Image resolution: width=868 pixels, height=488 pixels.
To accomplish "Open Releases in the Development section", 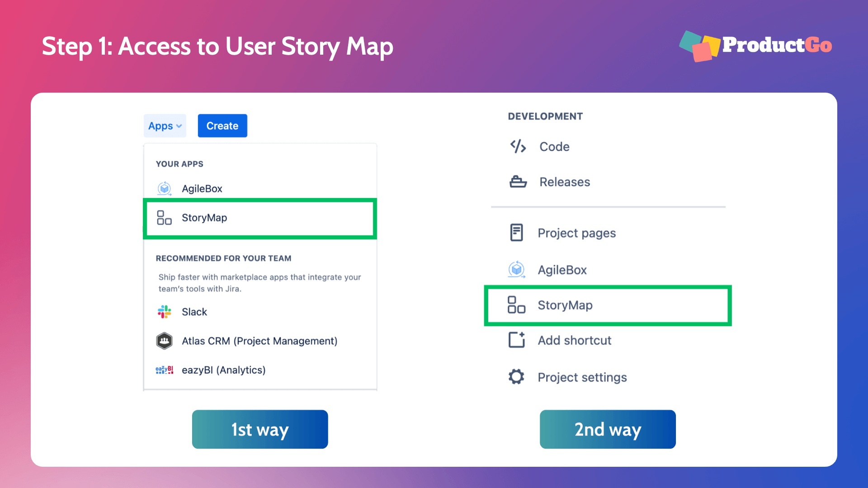I will tap(565, 182).
